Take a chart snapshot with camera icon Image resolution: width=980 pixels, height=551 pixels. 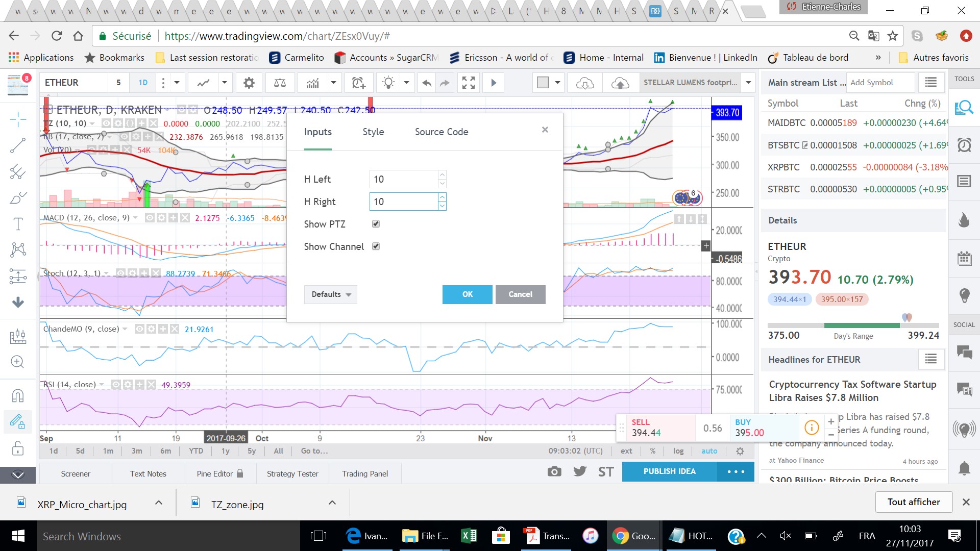point(554,471)
